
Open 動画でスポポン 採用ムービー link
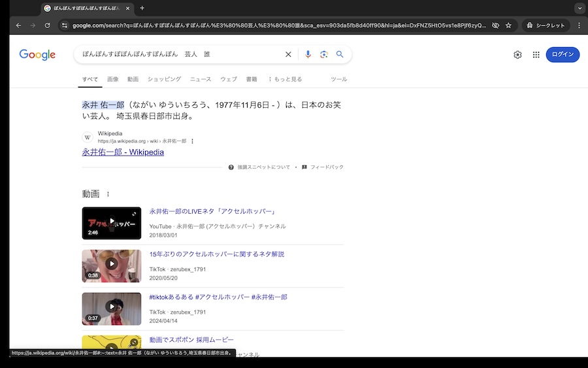click(191, 339)
